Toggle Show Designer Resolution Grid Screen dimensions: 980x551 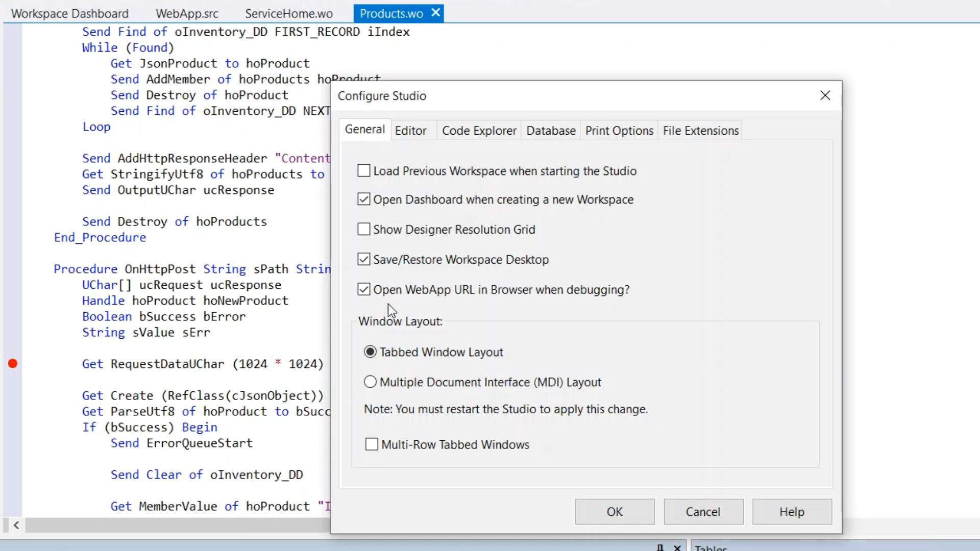pos(364,229)
